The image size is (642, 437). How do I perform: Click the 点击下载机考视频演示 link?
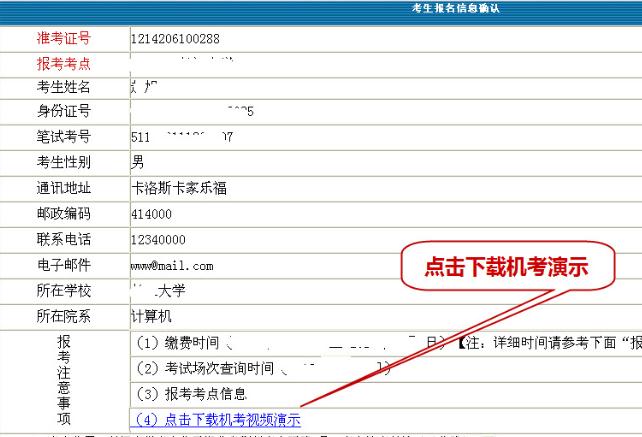tap(218, 420)
